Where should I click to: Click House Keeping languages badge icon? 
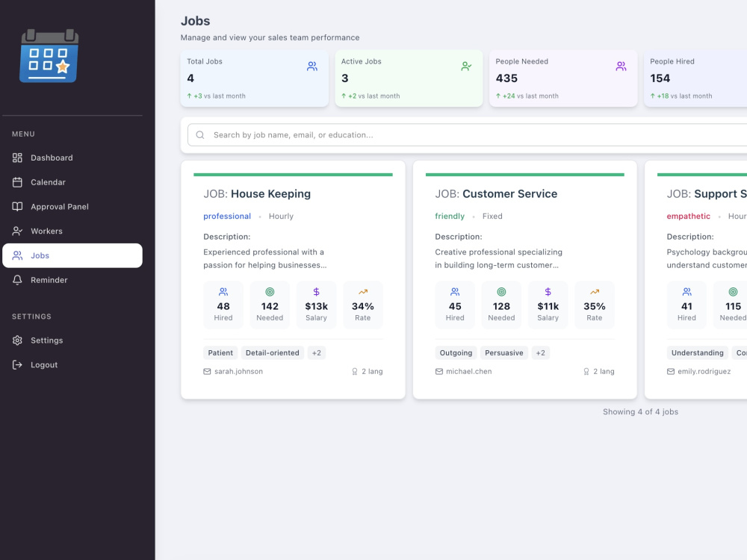coord(355,371)
